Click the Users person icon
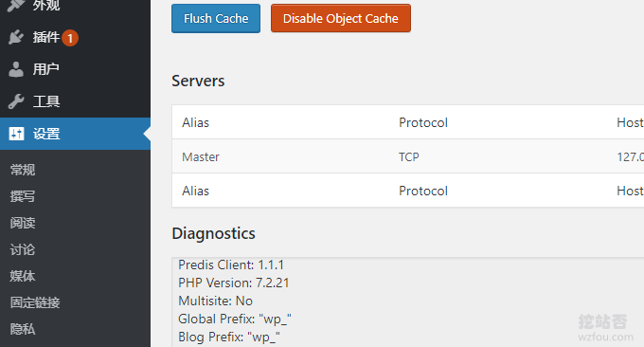Viewport: 644px width, 347px height. pos(16,69)
